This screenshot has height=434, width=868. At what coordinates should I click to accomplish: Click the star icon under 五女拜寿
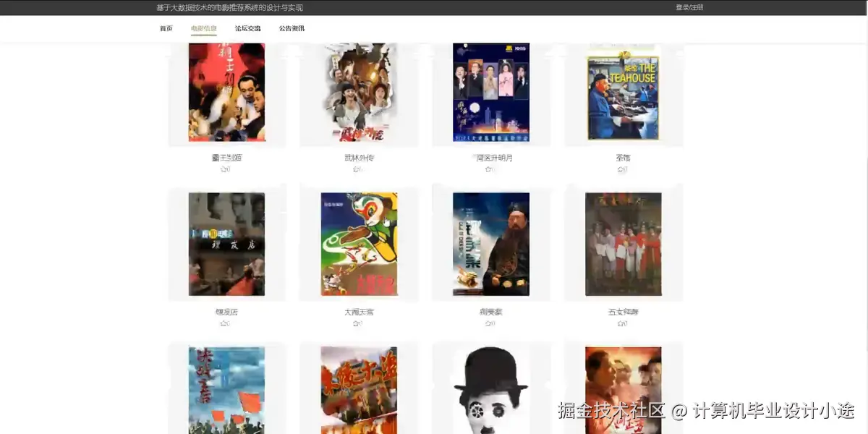621,324
